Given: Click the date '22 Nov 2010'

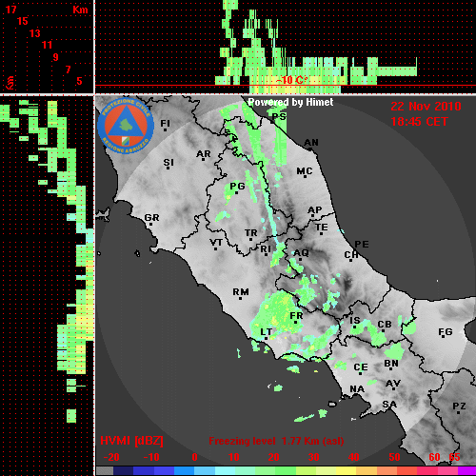Looking at the screenshot, I should point(426,107).
